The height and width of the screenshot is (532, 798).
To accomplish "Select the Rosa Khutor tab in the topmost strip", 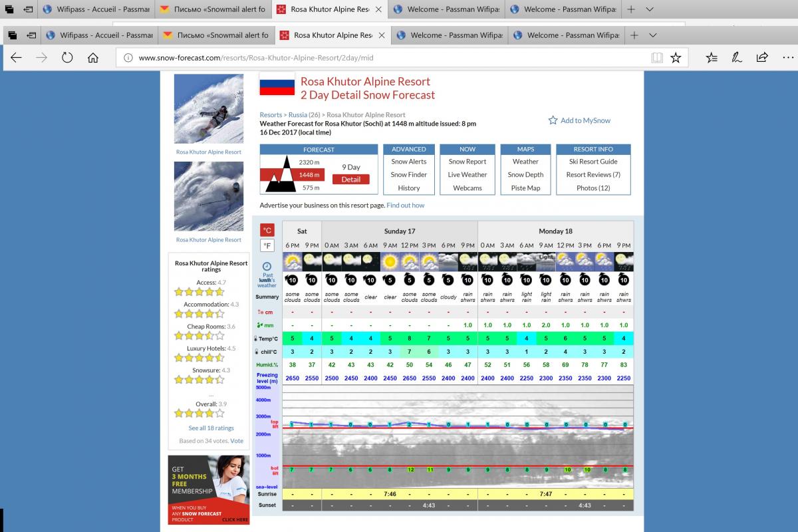I will pyautogui.click(x=330, y=9).
